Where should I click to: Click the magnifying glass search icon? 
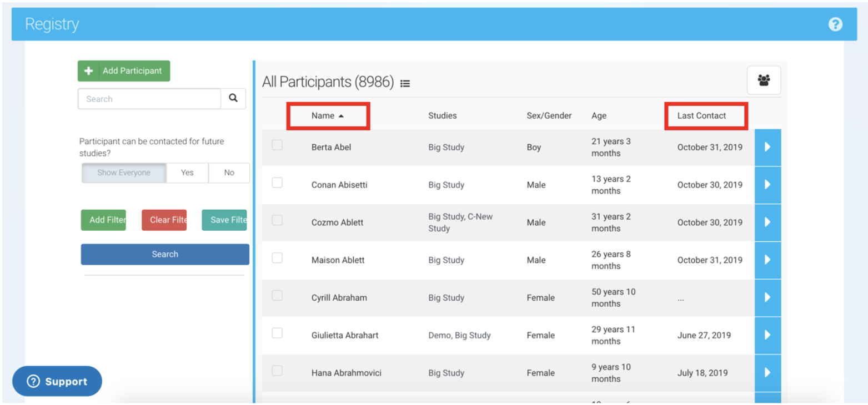233,98
